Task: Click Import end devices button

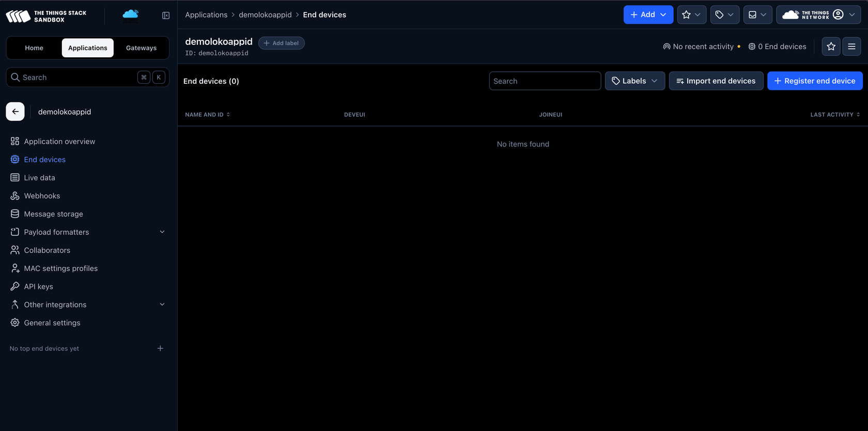Action: click(x=716, y=81)
